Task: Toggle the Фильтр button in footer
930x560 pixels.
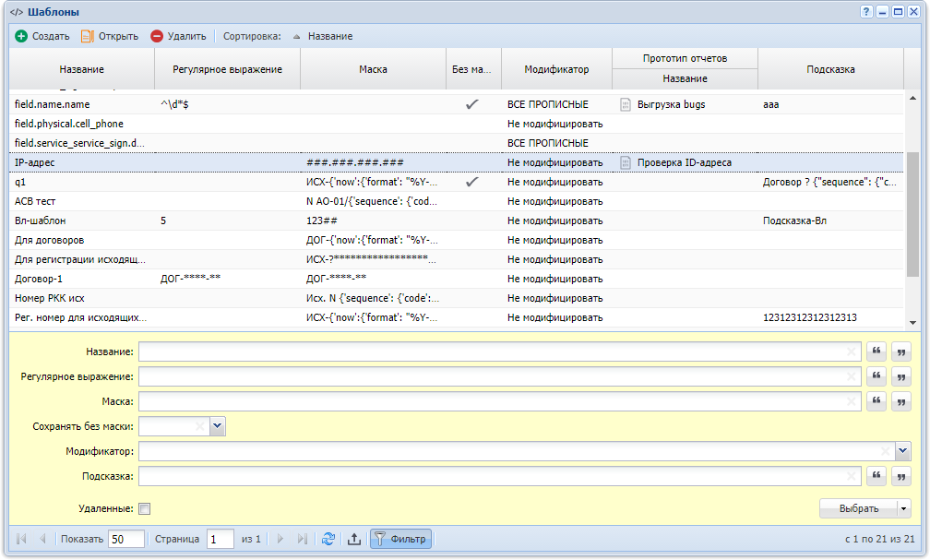Action: pos(401,539)
